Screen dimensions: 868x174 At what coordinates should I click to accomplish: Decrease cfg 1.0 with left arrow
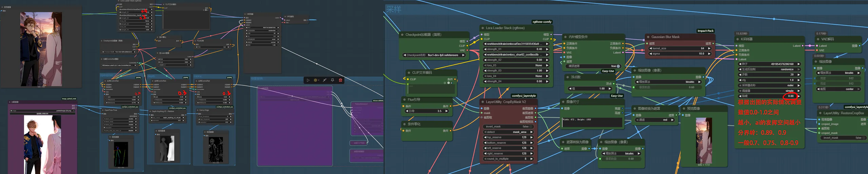740,80
